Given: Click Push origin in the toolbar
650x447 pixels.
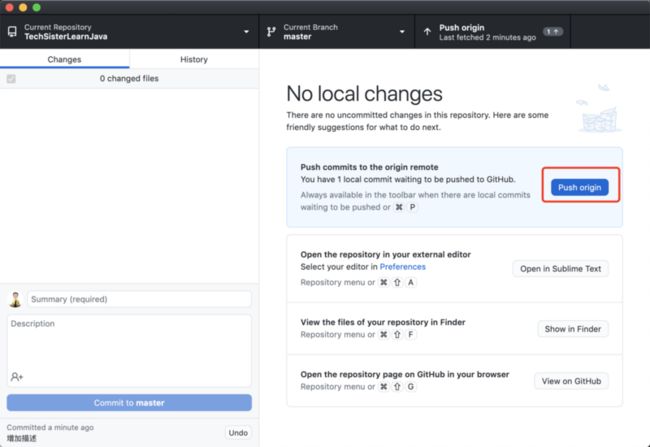Looking at the screenshot, I should 492,32.
